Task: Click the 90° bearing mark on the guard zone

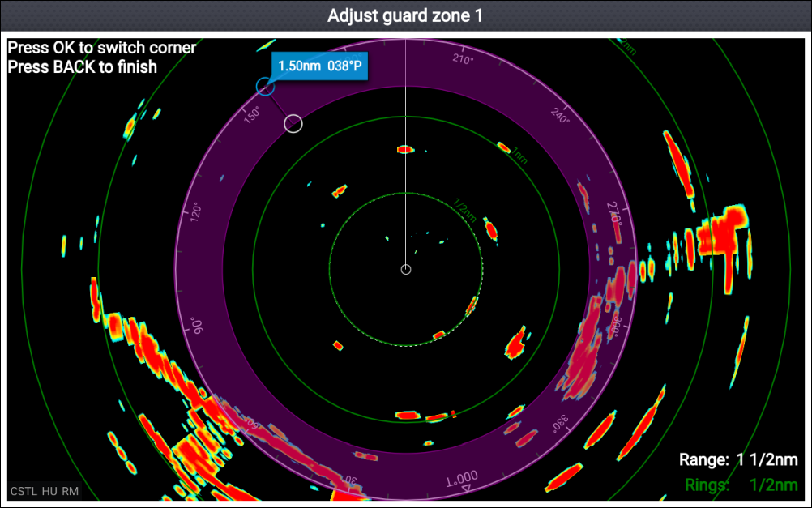Action: [x=197, y=326]
